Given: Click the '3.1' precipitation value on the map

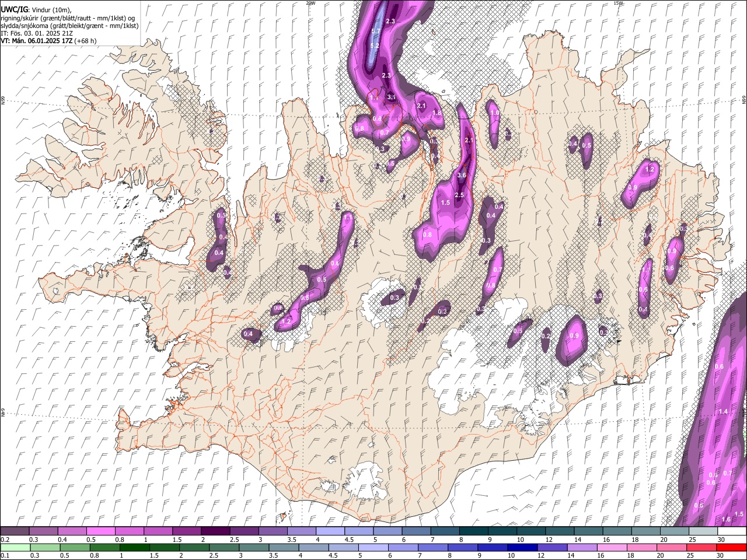Looking at the screenshot, I should (392, 97).
